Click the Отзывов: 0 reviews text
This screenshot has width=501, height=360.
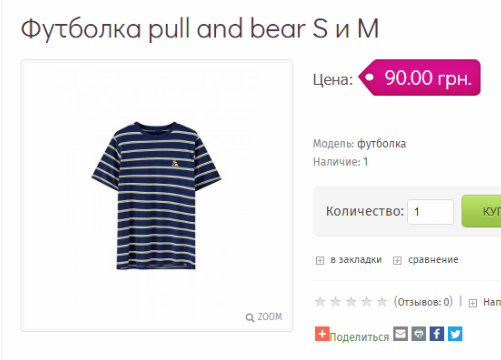click(423, 302)
